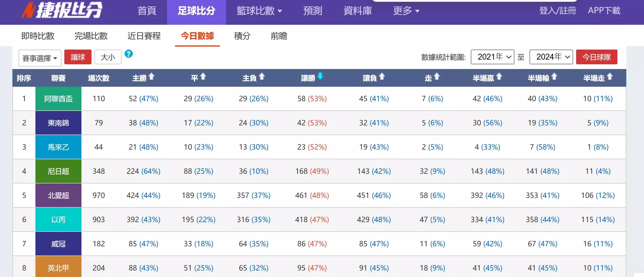Click 以丙 讓負 value 429 (48%)
Screen dimensions: 644x277
374,219
